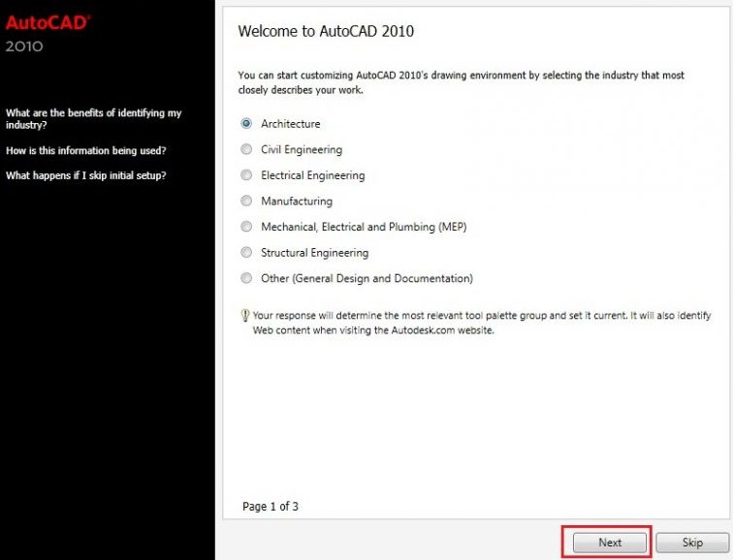Viewport: 733px width, 560px height.
Task: Click the 'Page 1 of 3' text
Action: (x=271, y=507)
